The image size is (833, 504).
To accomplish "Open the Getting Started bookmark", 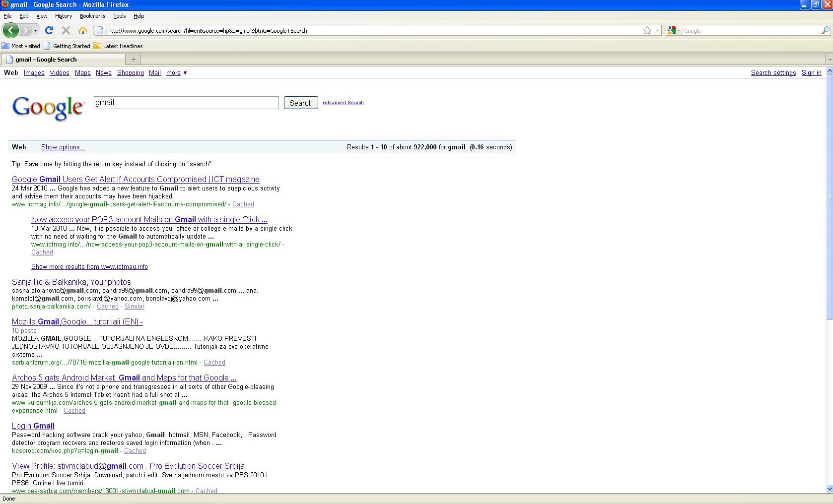I will pos(67,46).
